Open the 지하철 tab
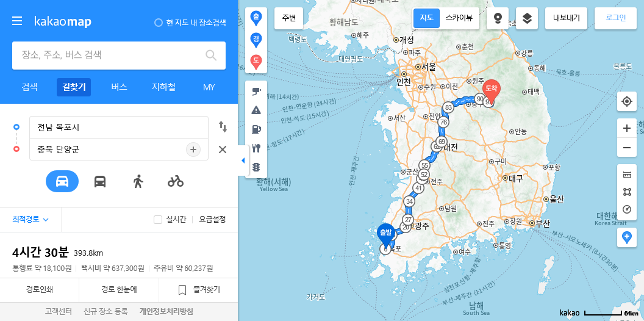644x321 pixels. 163,87
